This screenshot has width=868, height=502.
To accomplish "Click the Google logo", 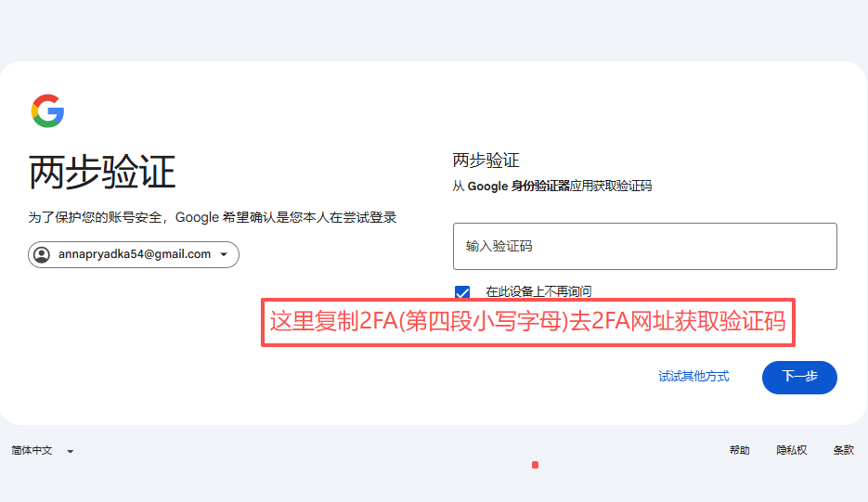I will (x=47, y=110).
